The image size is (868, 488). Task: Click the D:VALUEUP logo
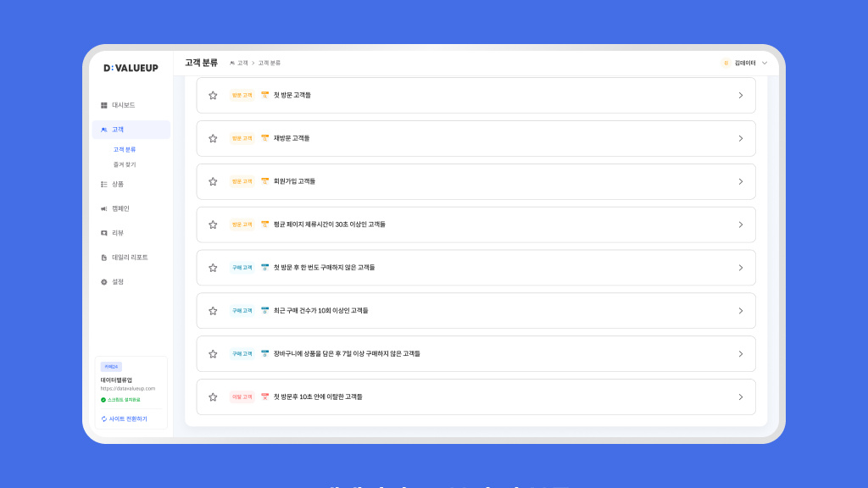[131, 68]
